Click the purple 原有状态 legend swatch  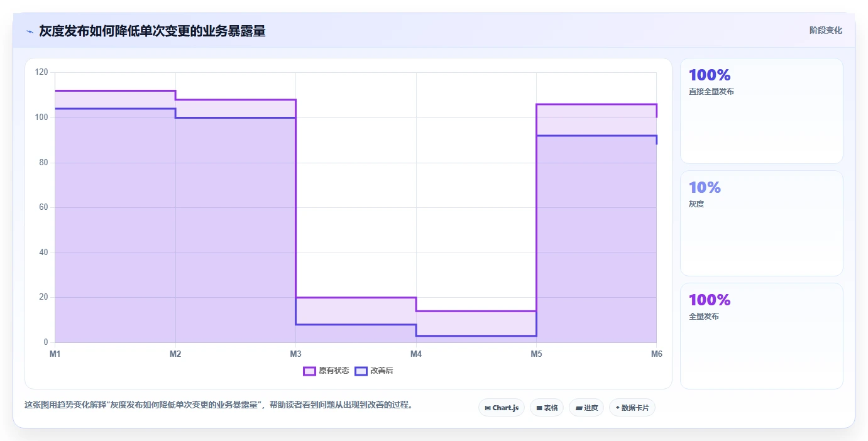309,371
